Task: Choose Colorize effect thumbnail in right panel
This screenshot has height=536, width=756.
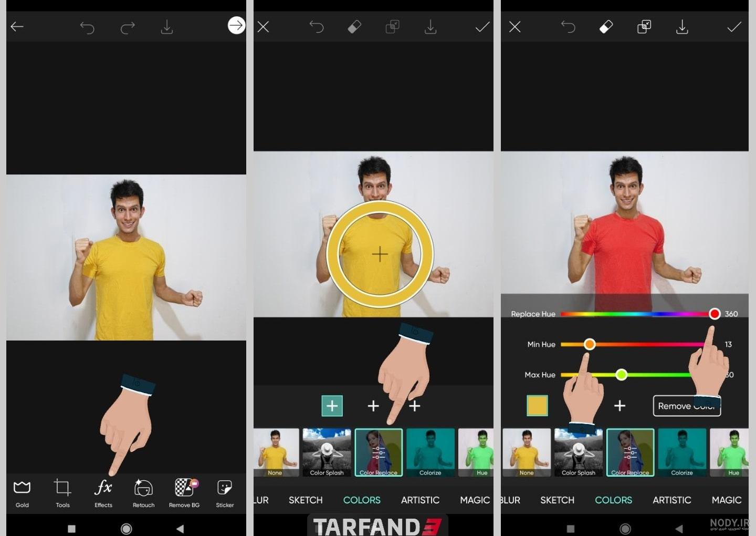Action: tap(682, 452)
